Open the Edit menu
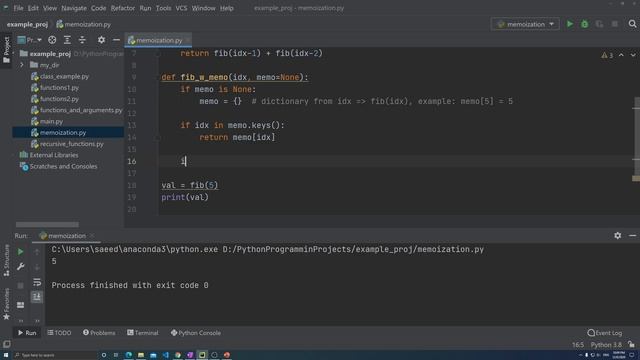The image size is (640, 360). 33,8
